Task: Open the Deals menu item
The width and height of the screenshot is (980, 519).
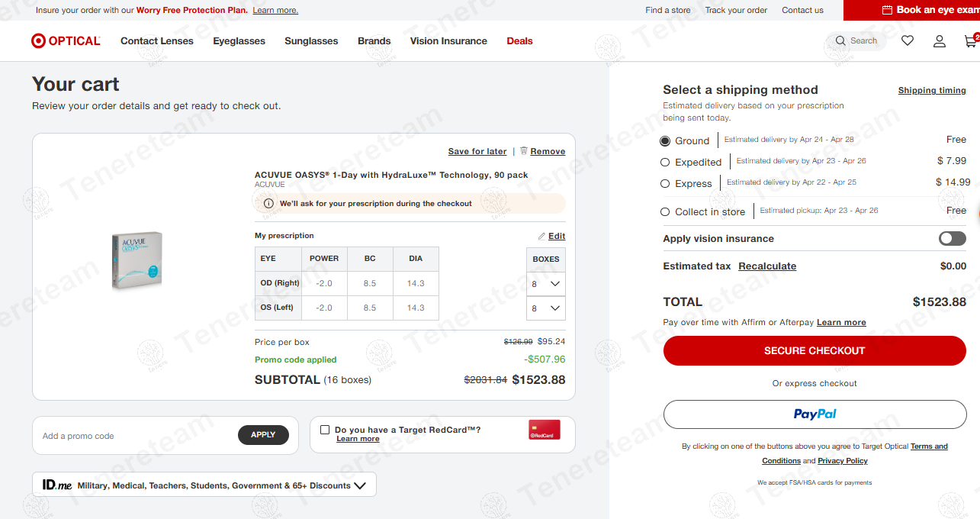Action: pyautogui.click(x=519, y=41)
